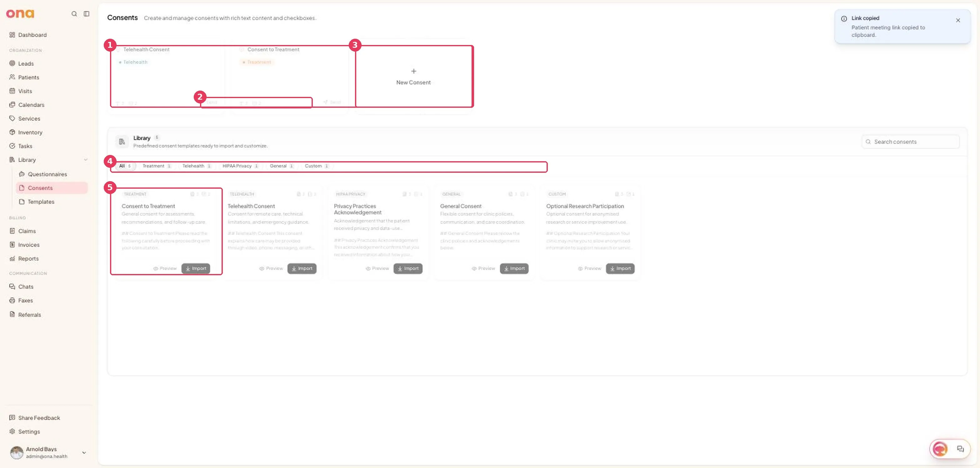Viewport: 980px width, 468px height.
Task: Filter library by Telehealth
Action: click(196, 166)
